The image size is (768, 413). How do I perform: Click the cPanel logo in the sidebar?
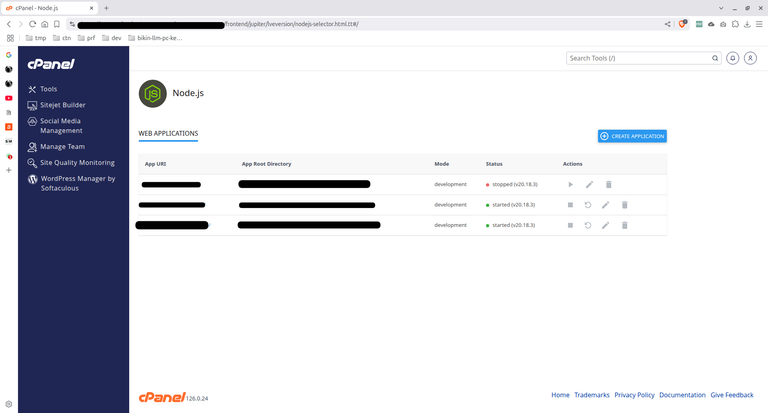(51, 64)
